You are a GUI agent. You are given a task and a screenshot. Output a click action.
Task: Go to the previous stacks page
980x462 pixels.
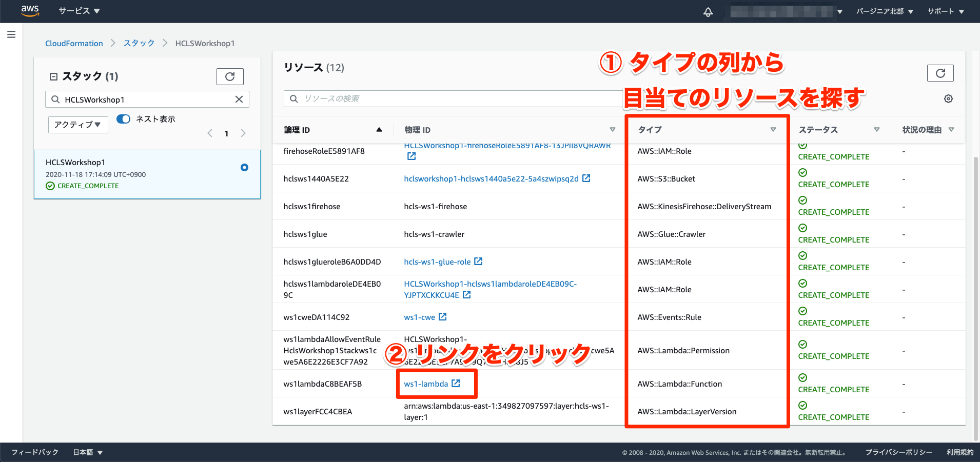(x=210, y=133)
